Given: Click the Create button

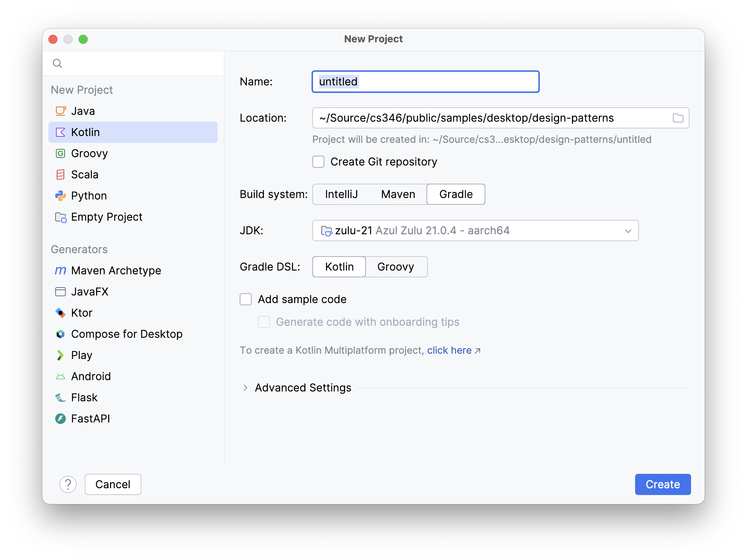Looking at the screenshot, I should point(663,484).
